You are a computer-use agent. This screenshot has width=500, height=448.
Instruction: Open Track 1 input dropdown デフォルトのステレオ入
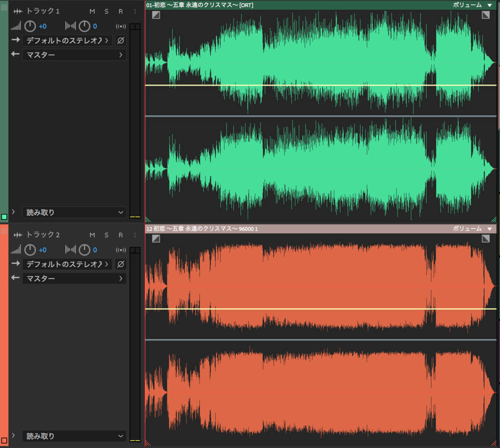[67, 41]
